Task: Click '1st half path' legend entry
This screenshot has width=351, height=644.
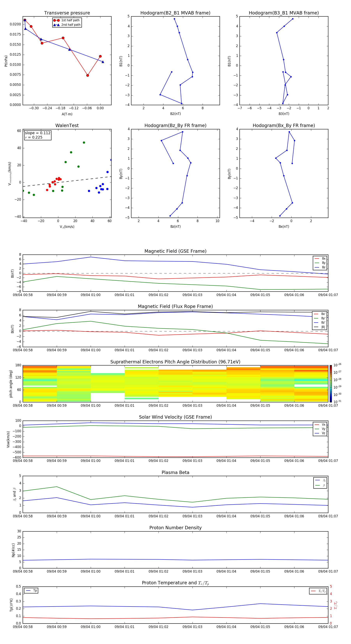Action: click(67, 20)
